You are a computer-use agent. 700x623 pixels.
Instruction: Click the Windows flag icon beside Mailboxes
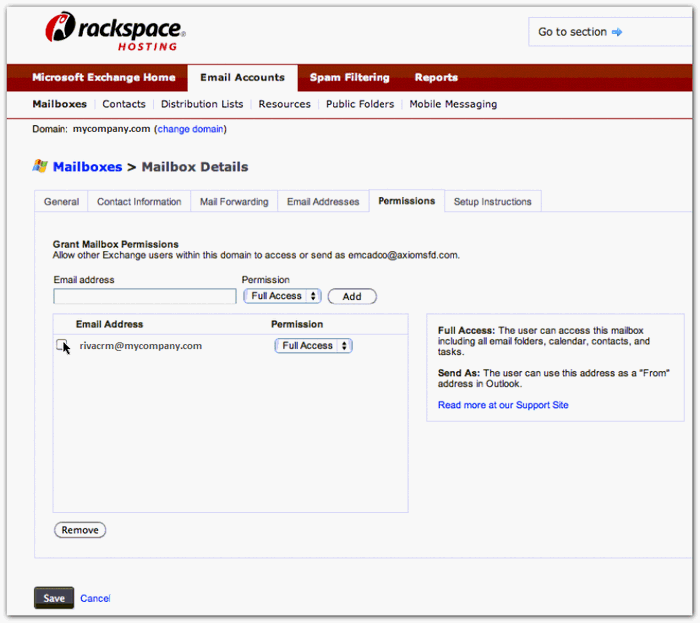(x=40, y=166)
